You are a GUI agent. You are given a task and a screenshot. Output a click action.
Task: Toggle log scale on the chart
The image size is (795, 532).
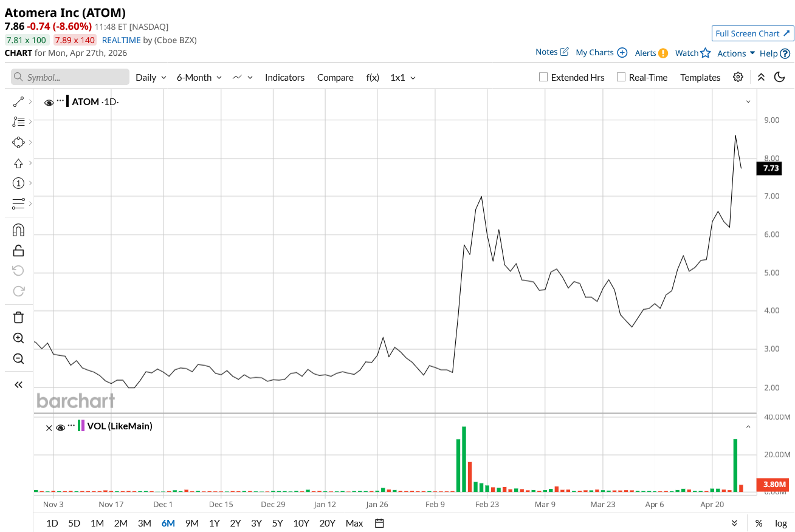(x=781, y=523)
